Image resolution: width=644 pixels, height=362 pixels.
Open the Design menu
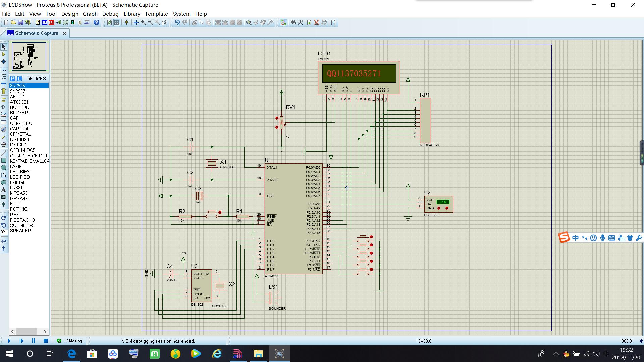(x=70, y=14)
